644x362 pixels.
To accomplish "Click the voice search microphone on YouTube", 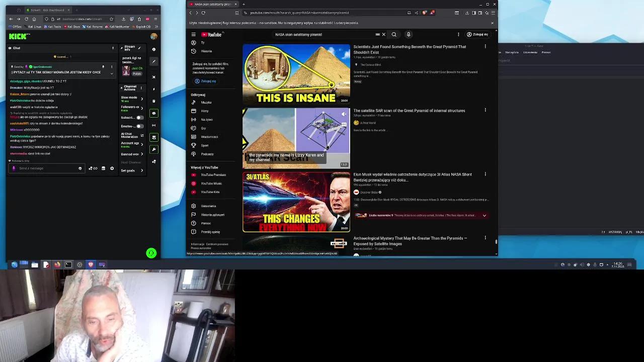I will pos(409,34).
